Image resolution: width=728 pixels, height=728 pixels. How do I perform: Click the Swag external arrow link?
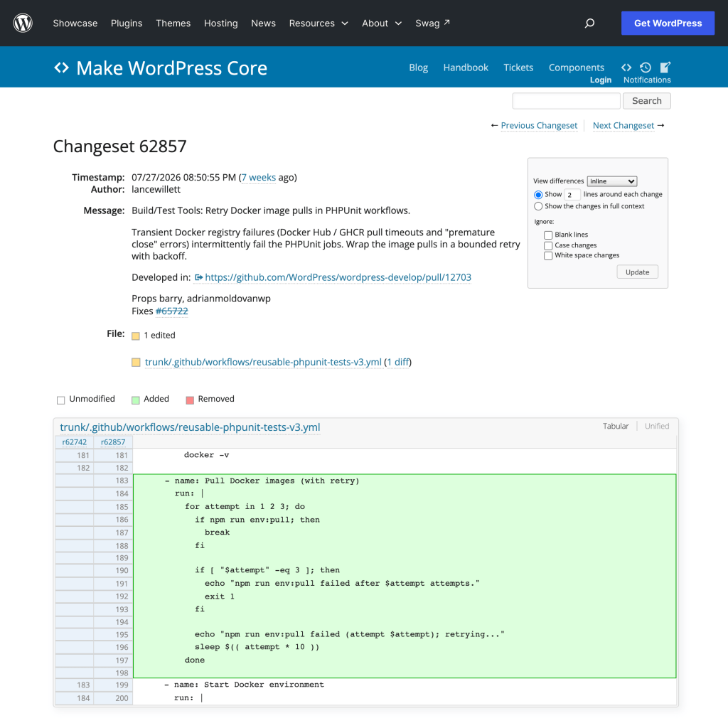click(x=432, y=23)
